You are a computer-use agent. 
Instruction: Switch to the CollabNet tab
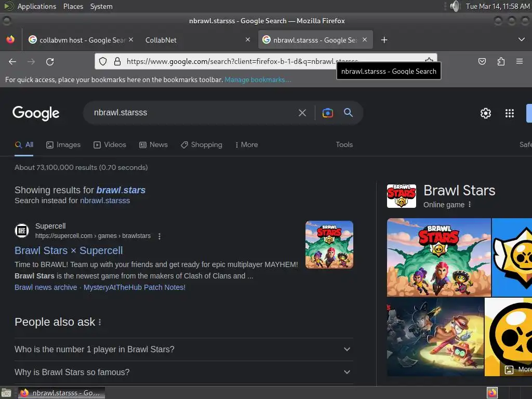pyautogui.click(x=197, y=40)
